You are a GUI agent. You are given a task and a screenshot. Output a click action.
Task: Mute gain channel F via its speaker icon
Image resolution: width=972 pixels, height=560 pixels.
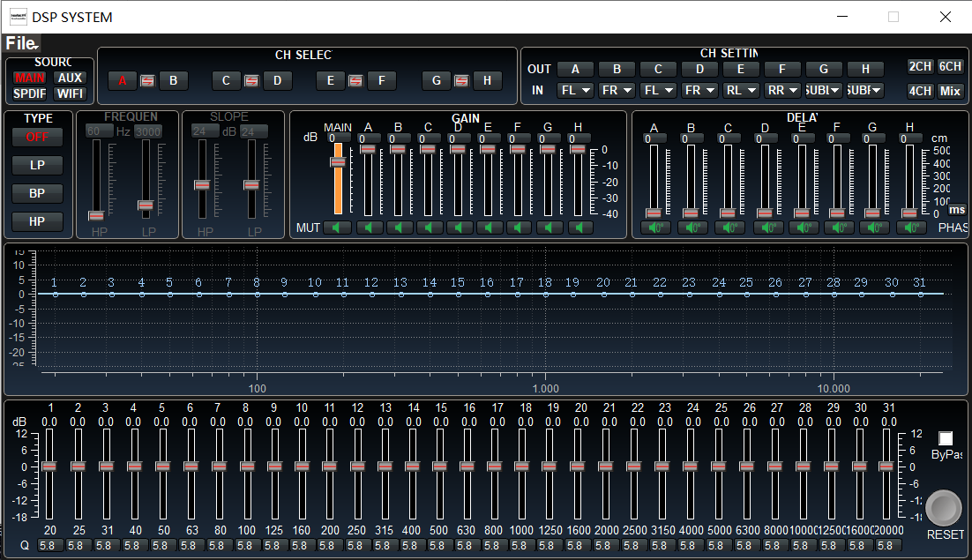click(x=519, y=228)
